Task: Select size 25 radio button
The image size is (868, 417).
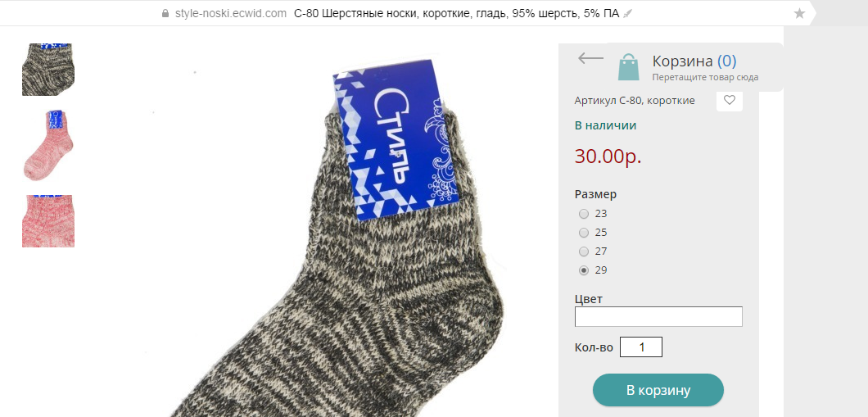Action: click(584, 233)
